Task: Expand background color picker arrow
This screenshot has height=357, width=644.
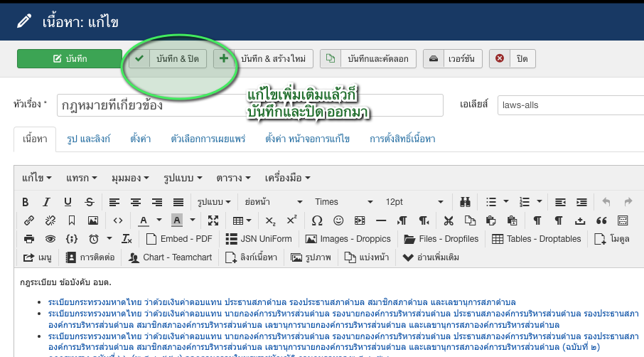Action: (192, 220)
